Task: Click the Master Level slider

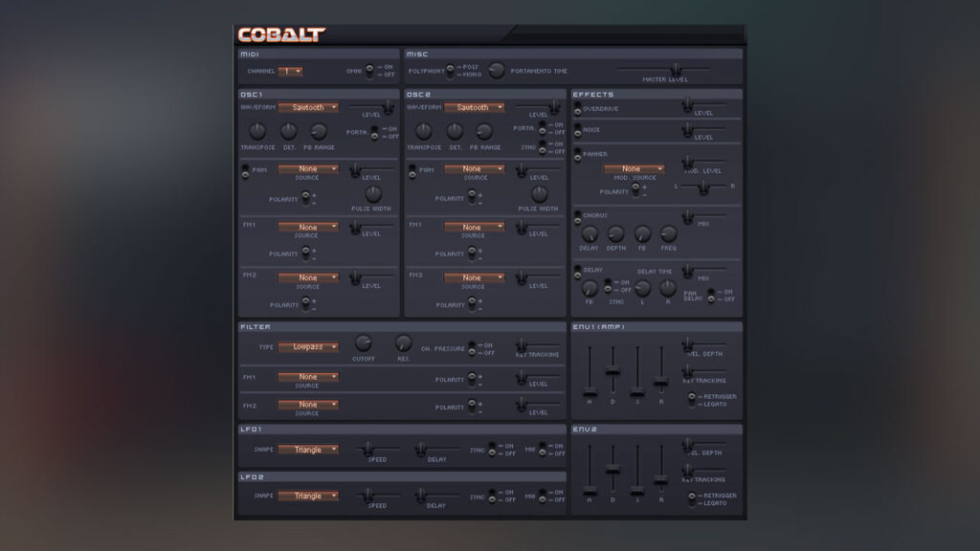Action: coord(676,70)
